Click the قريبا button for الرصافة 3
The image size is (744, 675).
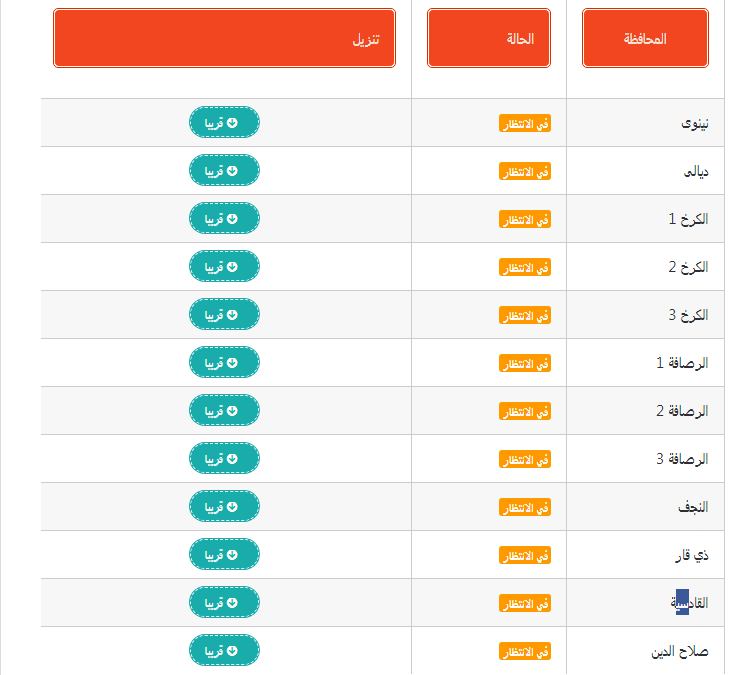(224, 459)
